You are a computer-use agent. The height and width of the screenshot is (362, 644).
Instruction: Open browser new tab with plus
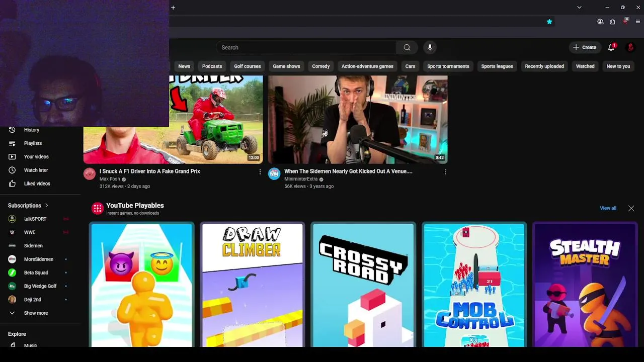(x=173, y=8)
